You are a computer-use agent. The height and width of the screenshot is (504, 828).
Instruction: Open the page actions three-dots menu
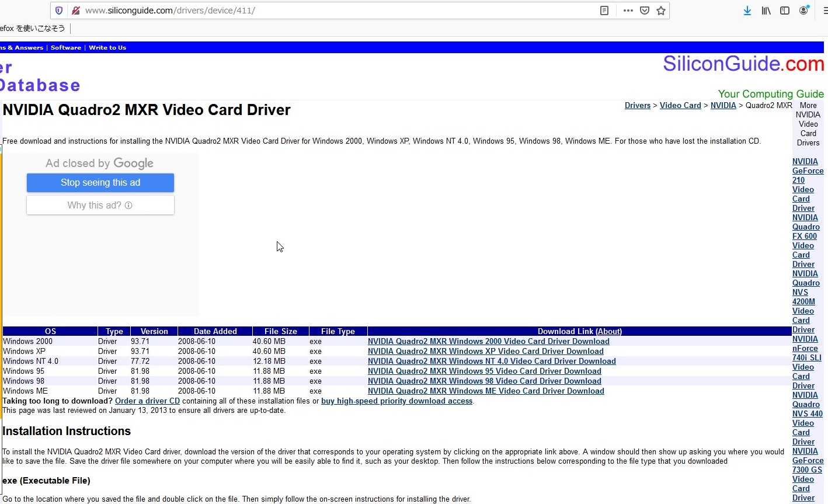(628, 11)
